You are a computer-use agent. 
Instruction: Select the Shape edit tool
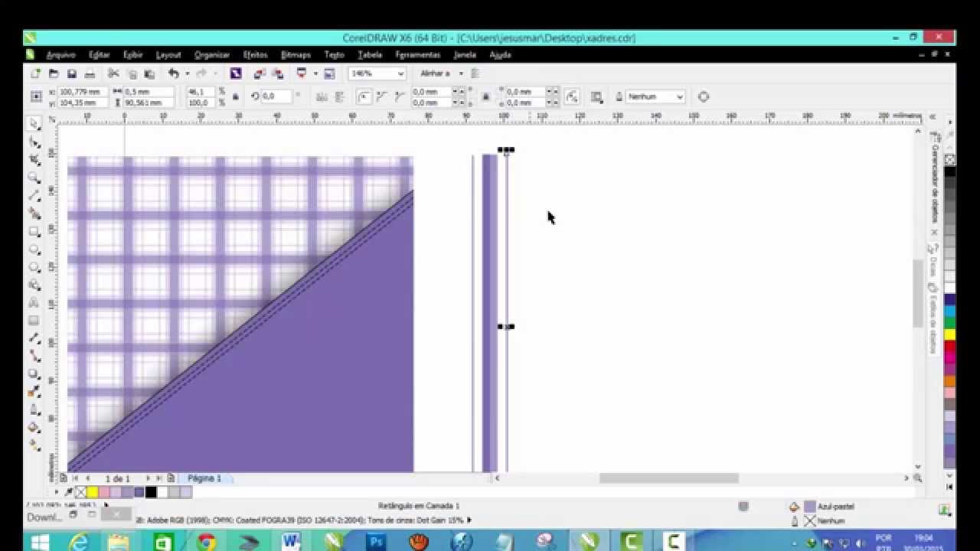pos(34,142)
